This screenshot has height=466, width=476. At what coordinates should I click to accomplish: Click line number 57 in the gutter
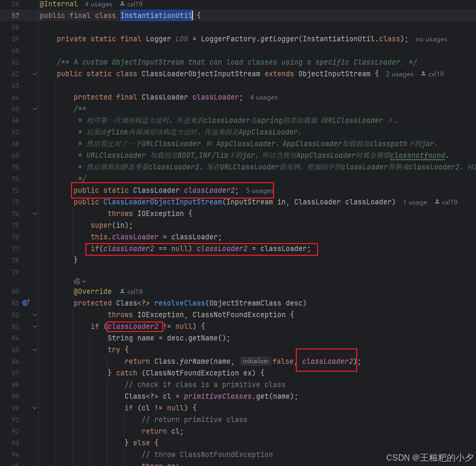pyautogui.click(x=15, y=15)
